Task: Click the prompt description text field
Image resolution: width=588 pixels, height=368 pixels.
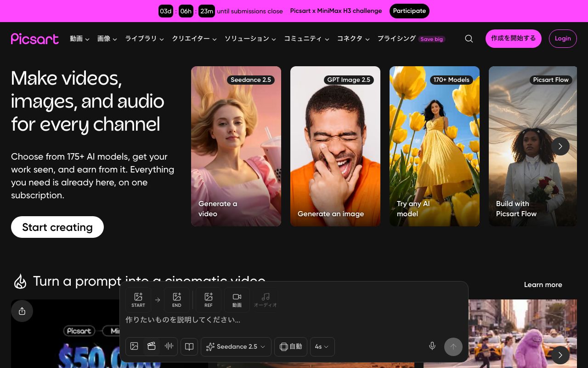Action: coord(294,320)
